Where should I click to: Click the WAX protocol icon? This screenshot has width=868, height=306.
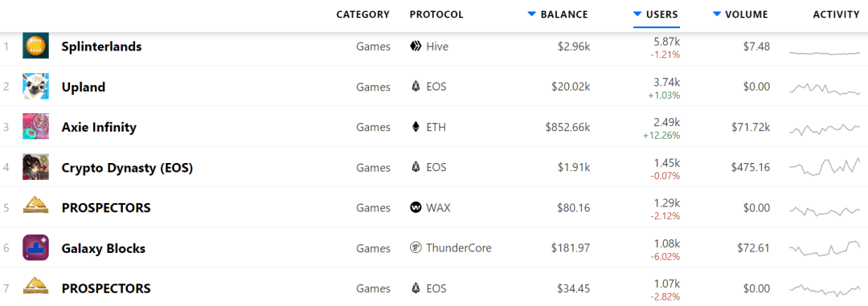click(416, 208)
